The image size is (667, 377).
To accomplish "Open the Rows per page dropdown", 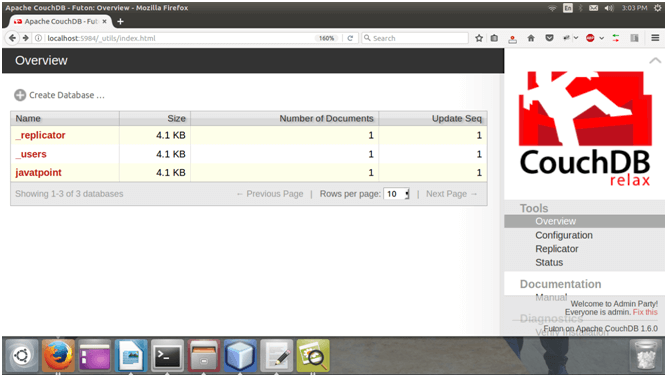I will pos(396,194).
